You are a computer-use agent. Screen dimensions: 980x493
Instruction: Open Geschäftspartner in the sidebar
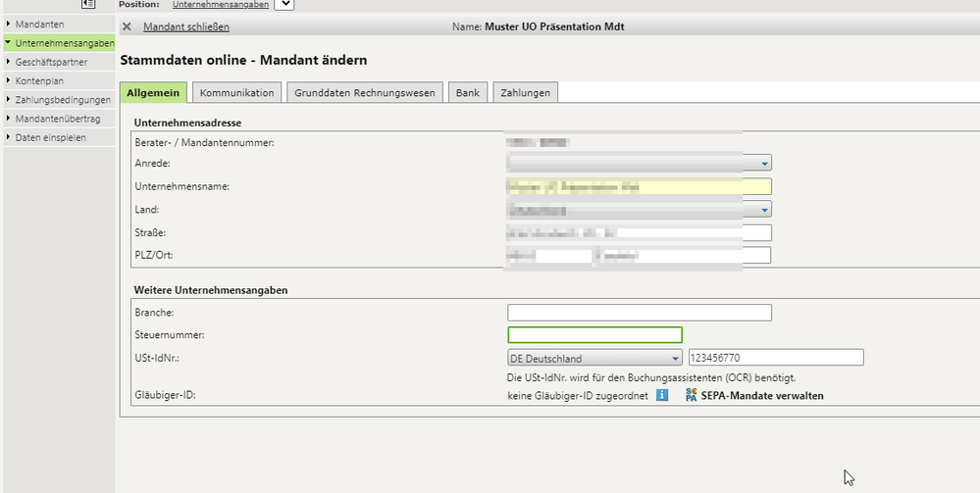pyautogui.click(x=51, y=62)
